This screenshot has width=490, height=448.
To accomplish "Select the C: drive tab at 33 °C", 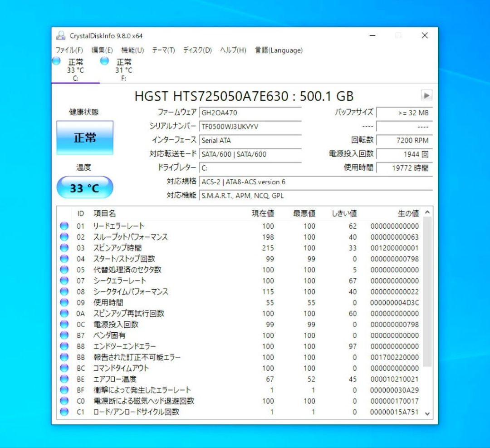I will coord(75,69).
